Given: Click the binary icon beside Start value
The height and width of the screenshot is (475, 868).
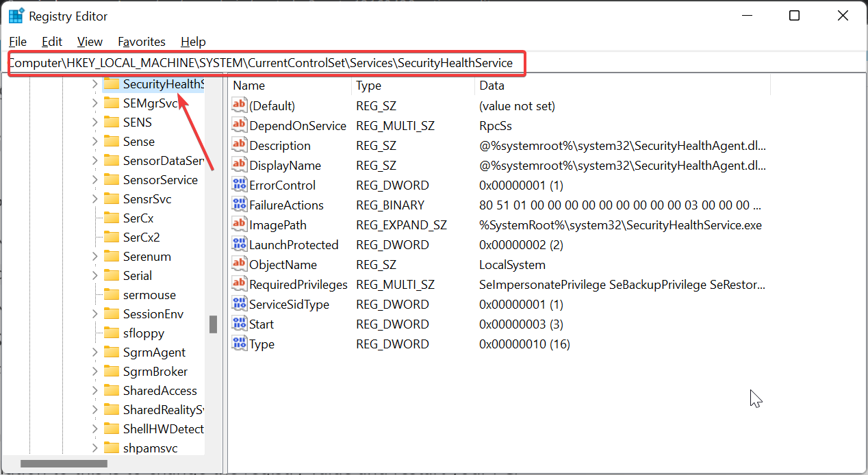Looking at the screenshot, I should pyautogui.click(x=239, y=324).
